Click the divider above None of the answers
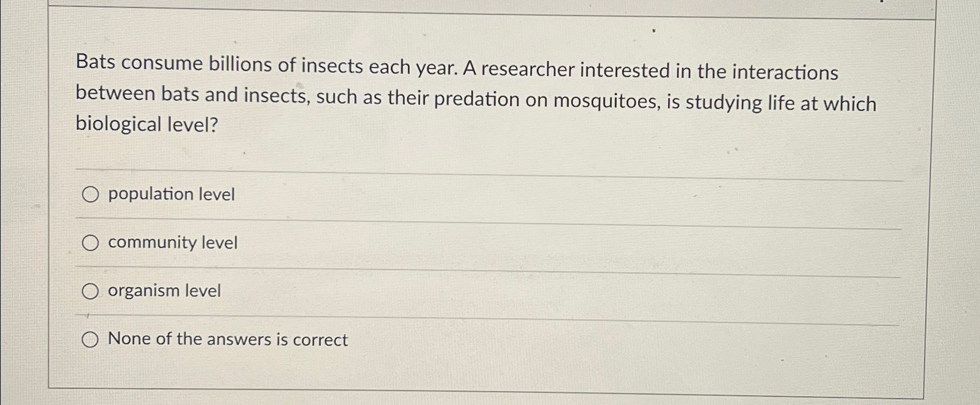This screenshot has width=980, height=405. 461,315
